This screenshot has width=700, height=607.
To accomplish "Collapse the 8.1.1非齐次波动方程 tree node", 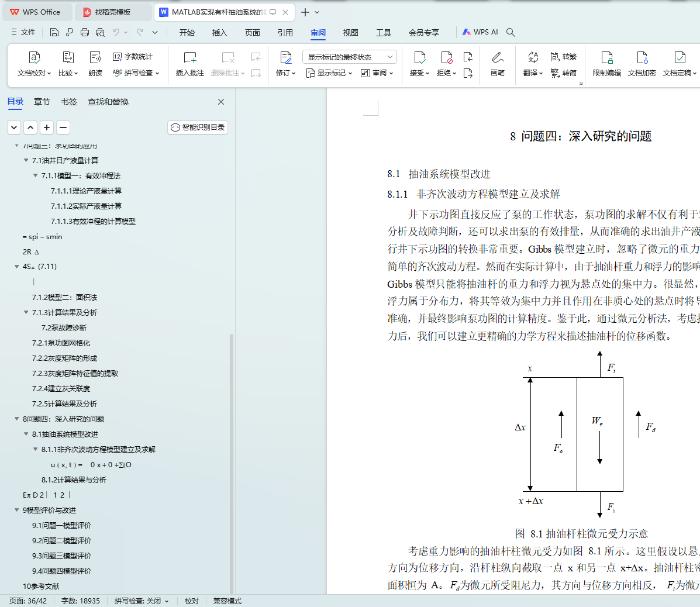I will 35,449.
